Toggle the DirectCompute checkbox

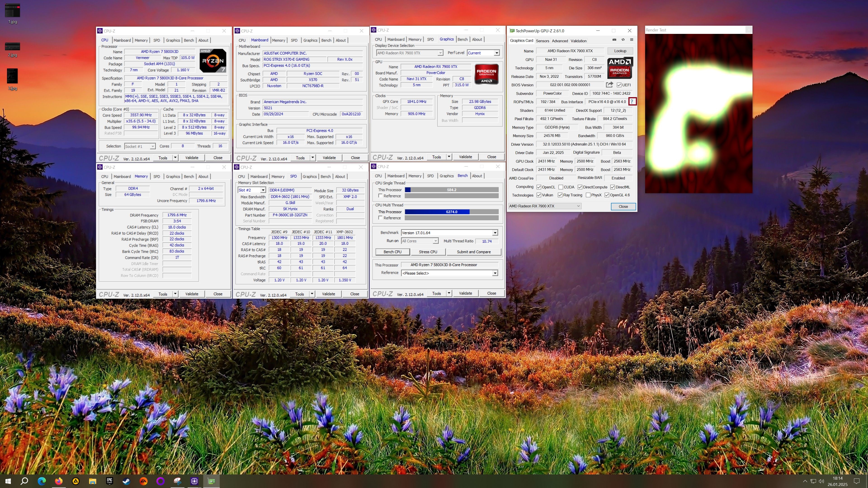coord(580,187)
